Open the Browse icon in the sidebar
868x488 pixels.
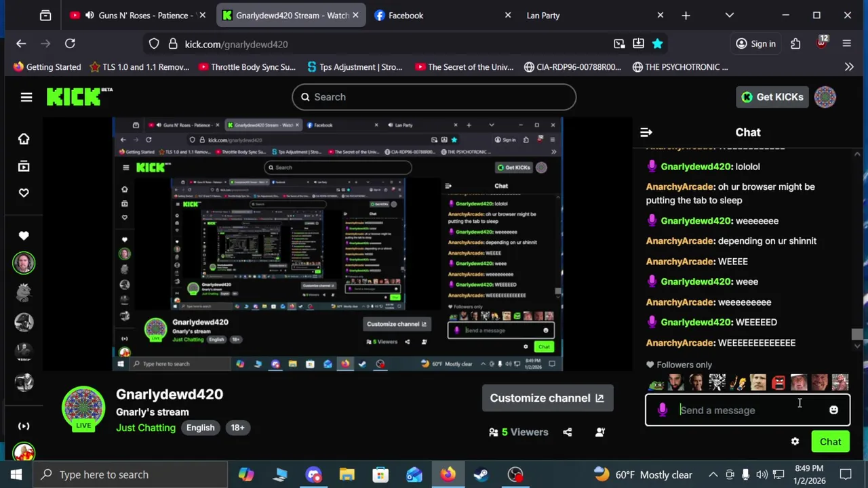pyautogui.click(x=24, y=166)
